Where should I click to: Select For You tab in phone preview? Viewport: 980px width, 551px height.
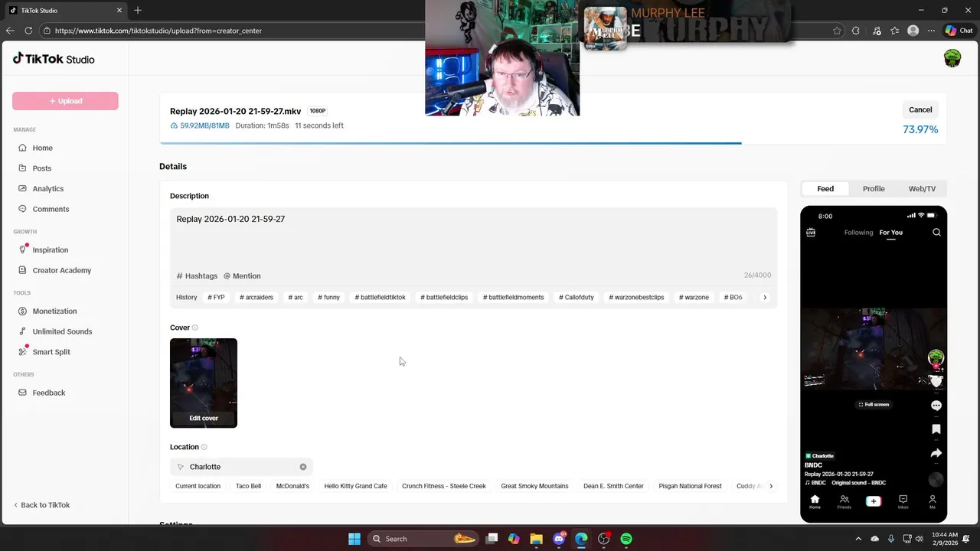(x=890, y=233)
